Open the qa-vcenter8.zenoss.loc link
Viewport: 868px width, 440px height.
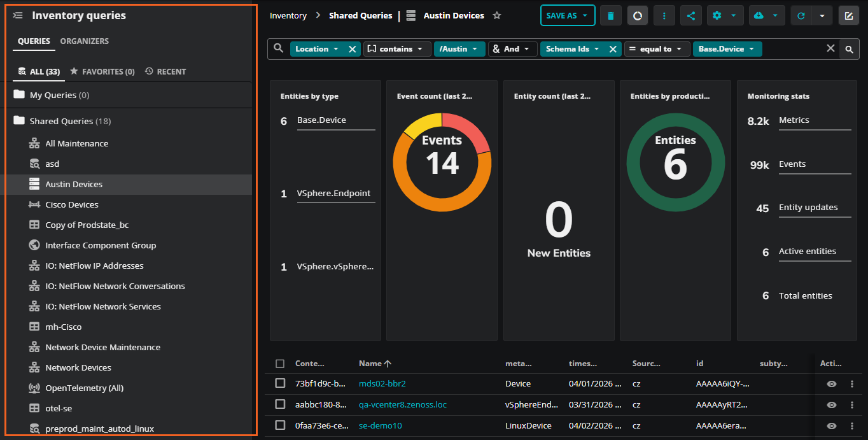[402, 404]
